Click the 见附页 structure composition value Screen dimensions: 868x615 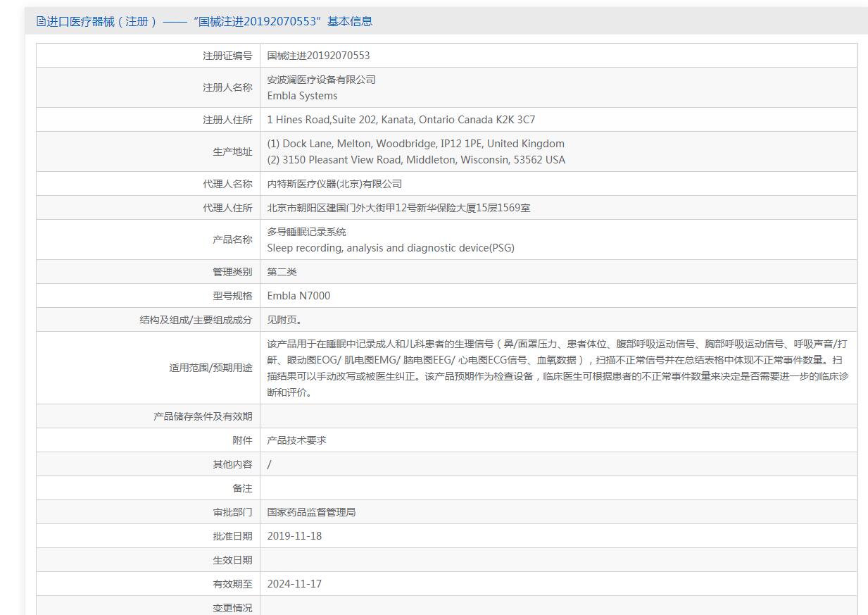tap(284, 320)
